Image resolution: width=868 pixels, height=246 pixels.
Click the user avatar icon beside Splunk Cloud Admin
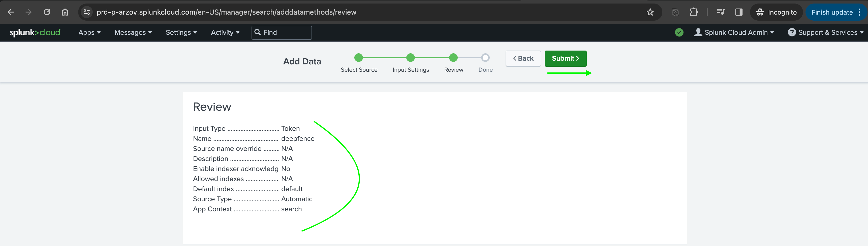coord(698,32)
